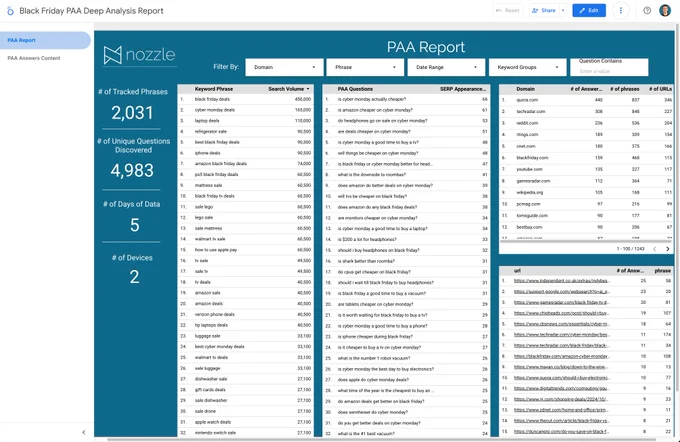
Task: Click the url column header
Action: 517,271
